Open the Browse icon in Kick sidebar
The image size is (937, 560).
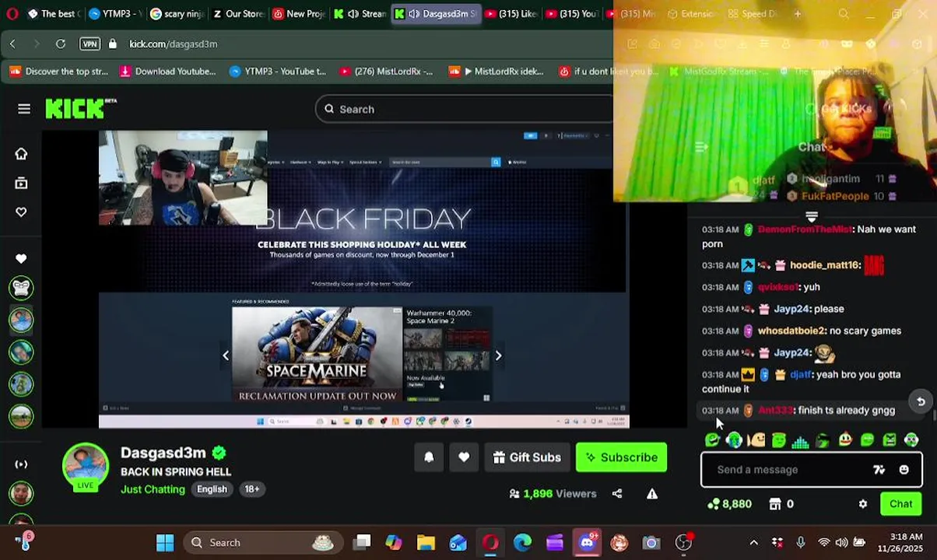click(x=21, y=184)
